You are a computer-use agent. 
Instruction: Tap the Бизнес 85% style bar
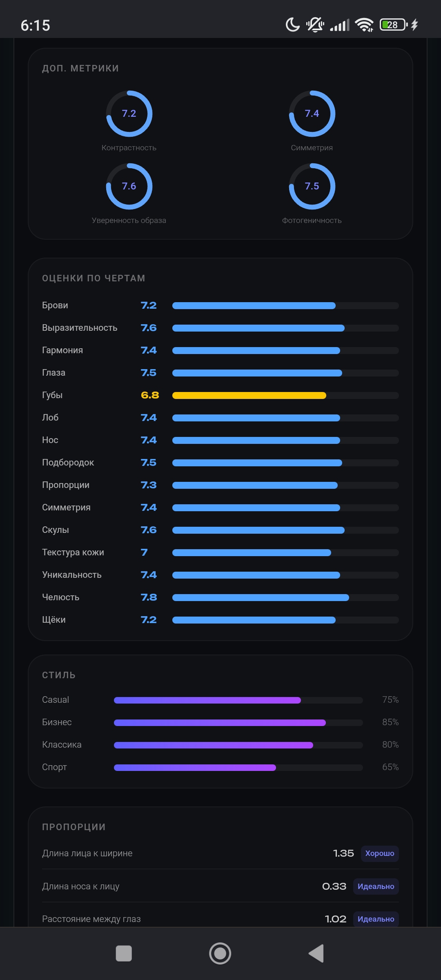tap(238, 722)
